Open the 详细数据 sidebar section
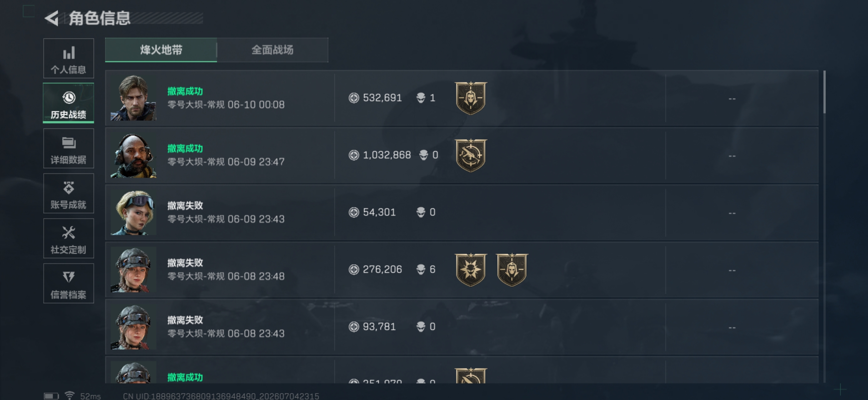Viewport: 868px width, 400px height. point(69,149)
